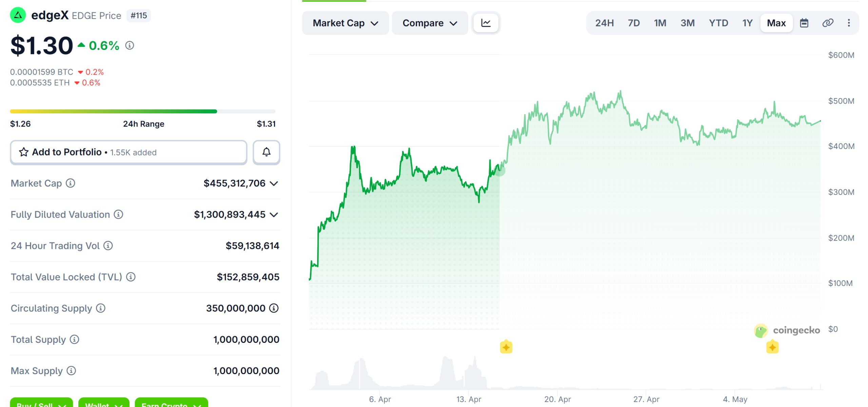Click the $1.30 price text
The width and height of the screenshot is (868, 407).
42,45
